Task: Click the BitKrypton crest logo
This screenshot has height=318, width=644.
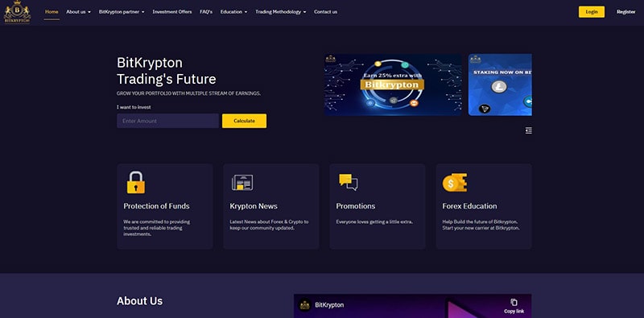Action: coord(17,12)
